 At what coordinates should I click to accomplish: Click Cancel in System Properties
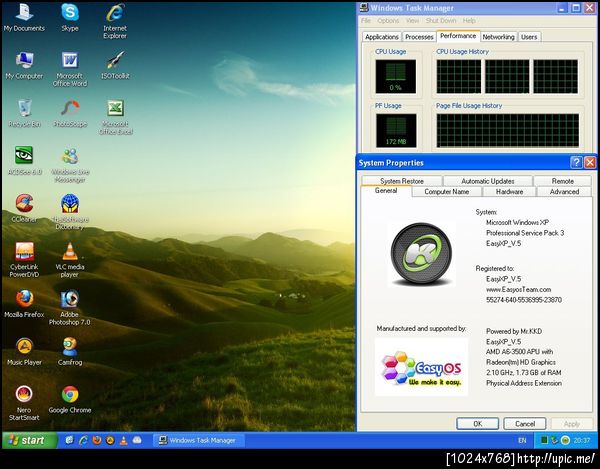525,424
